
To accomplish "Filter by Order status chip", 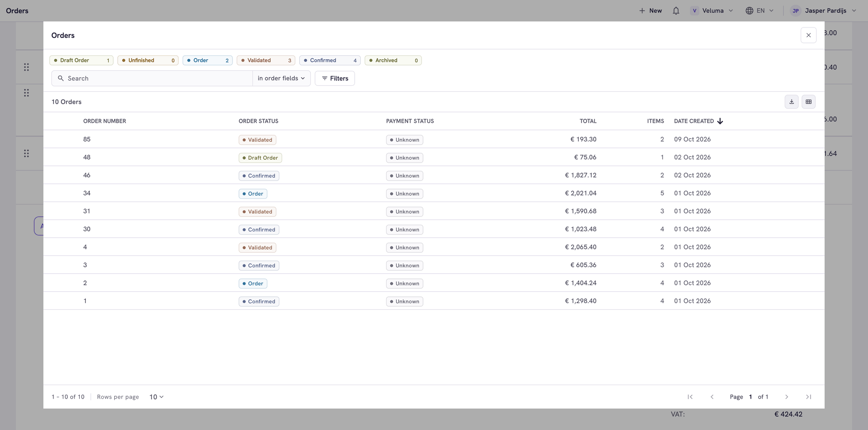I will (208, 60).
